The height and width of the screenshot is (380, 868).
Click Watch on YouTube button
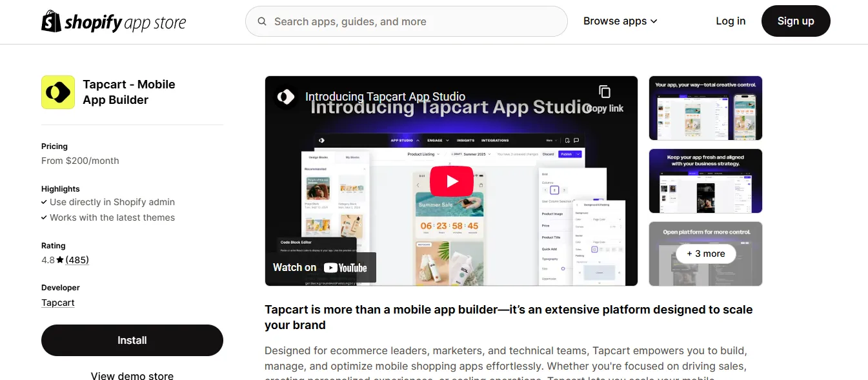click(320, 267)
